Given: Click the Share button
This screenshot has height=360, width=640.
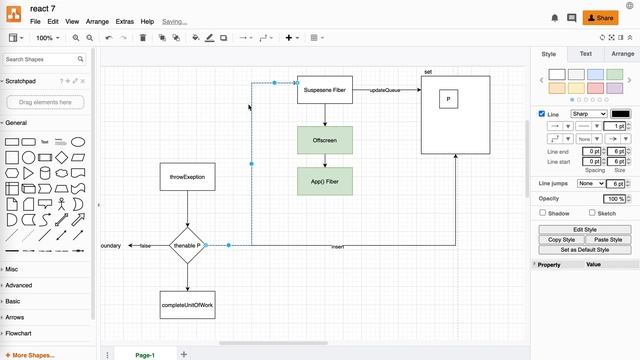Looking at the screenshot, I should pos(600,18).
